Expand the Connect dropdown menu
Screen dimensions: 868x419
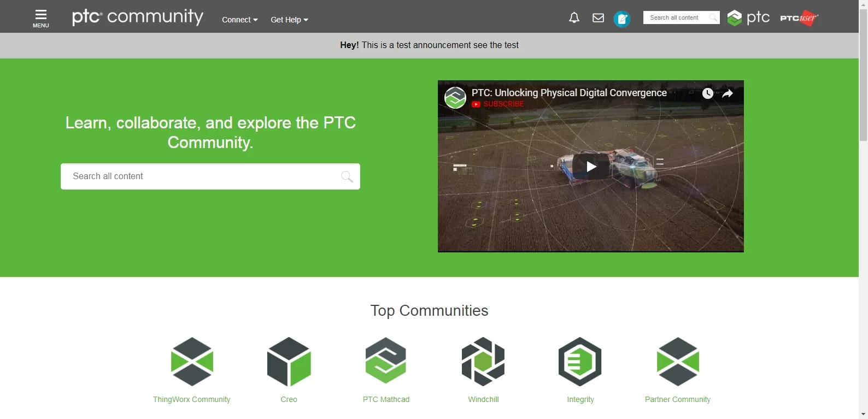pos(239,20)
